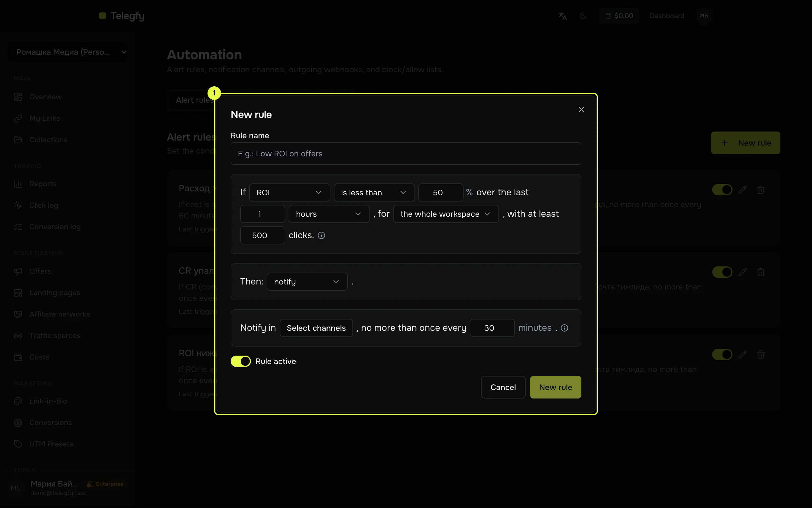Image resolution: width=812 pixels, height=508 pixels.
Task: Edit the Расход rule with pencil icon
Action: [743, 189]
